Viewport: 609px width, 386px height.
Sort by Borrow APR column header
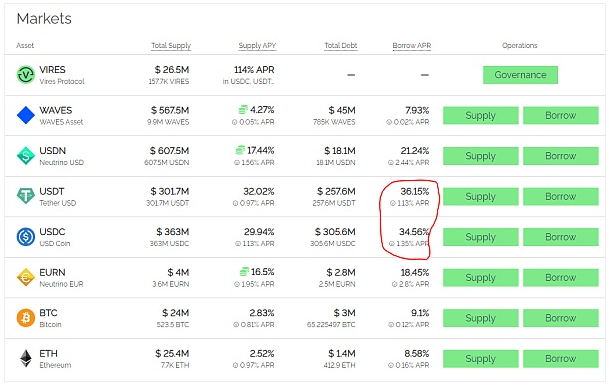412,46
